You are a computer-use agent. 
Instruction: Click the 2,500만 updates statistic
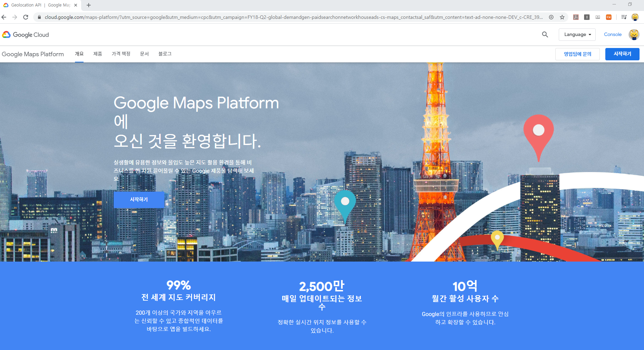click(322, 286)
